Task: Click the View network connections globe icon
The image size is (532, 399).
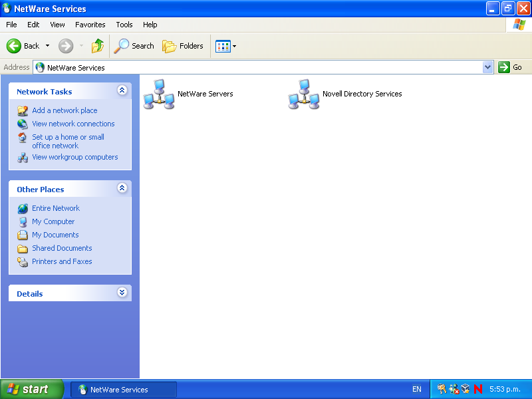Action: 23,124
